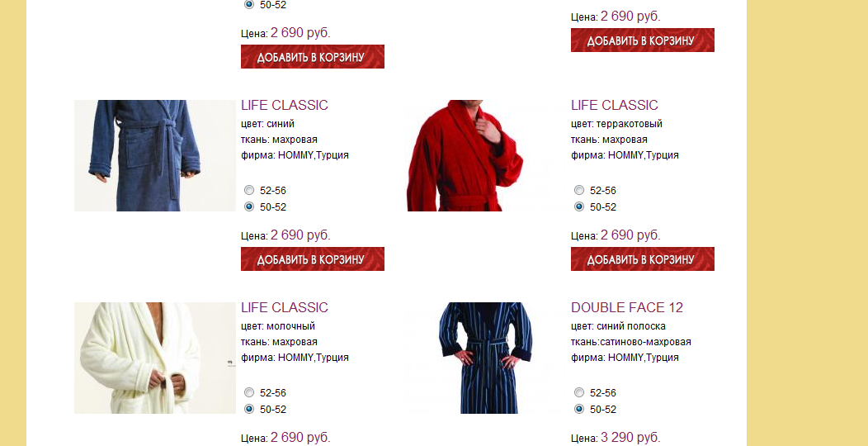Pick 50-52 size for Double Face 12 robe
The height and width of the screenshot is (446, 868).
(579, 409)
